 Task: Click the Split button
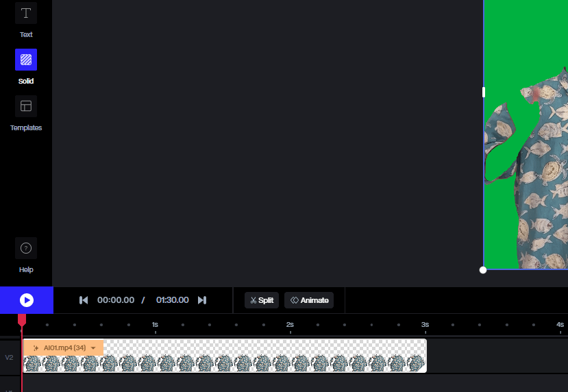pos(262,300)
